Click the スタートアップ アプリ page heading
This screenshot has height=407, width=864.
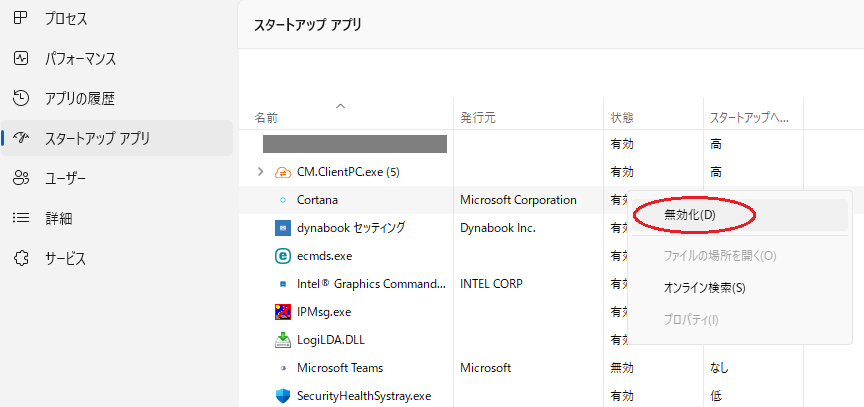tap(307, 25)
